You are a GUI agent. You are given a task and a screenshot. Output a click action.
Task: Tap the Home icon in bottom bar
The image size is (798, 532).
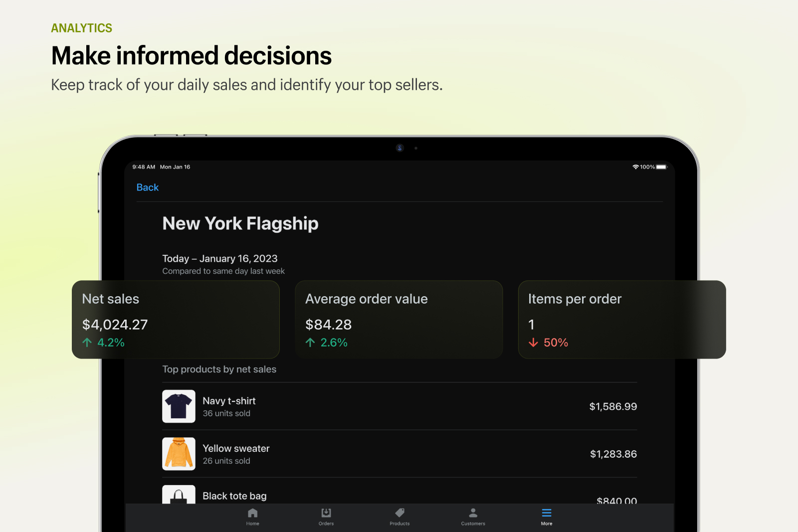(252, 513)
